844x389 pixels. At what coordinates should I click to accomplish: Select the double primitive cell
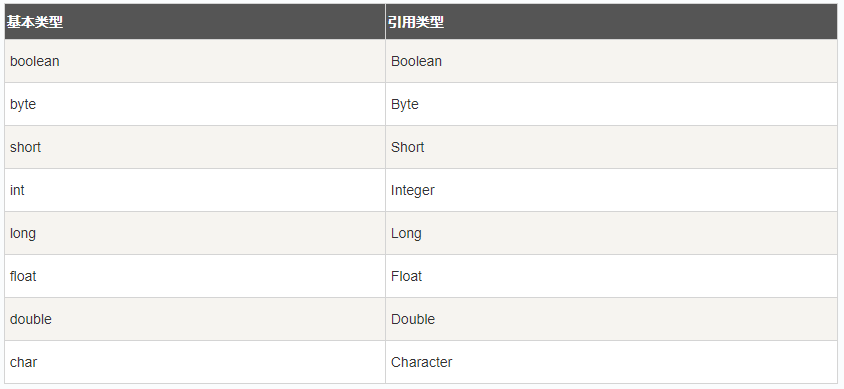195,320
